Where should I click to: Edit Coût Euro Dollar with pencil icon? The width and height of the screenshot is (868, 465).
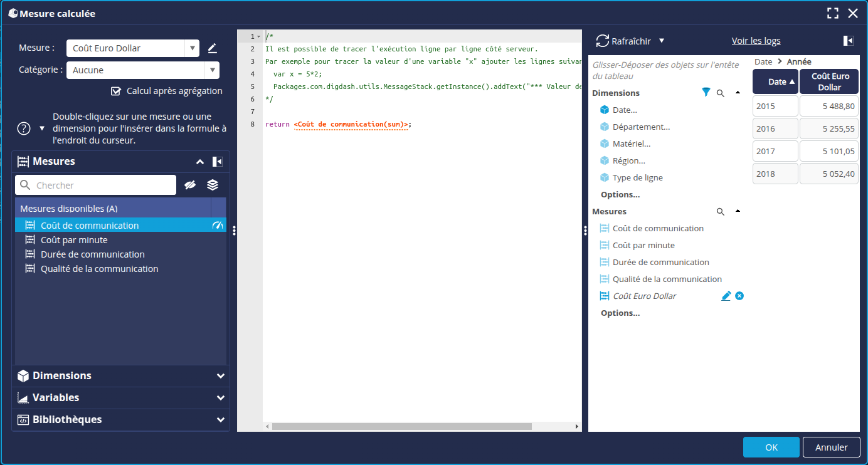[726, 296]
